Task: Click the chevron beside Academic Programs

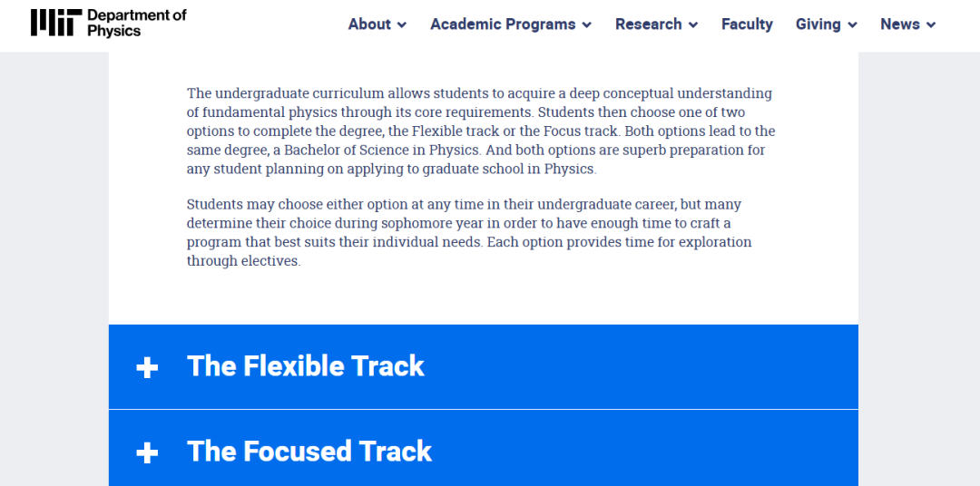Action: point(587,25)
